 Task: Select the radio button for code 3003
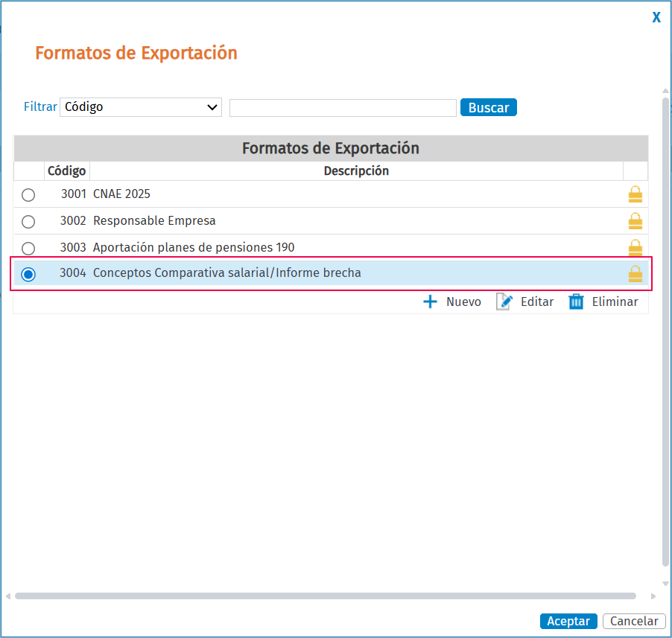click(28, 248)
